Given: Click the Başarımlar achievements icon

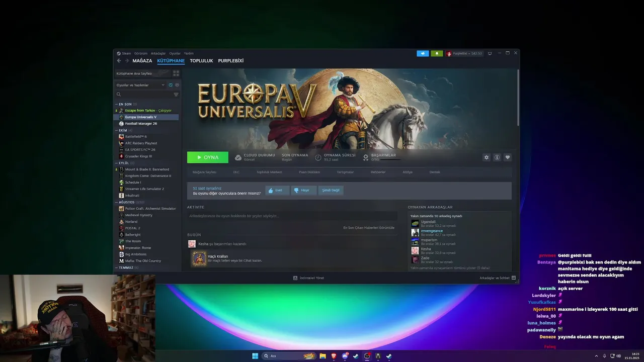Looking at the screenshot, I should pyautogui.click(x=366, y=157).
